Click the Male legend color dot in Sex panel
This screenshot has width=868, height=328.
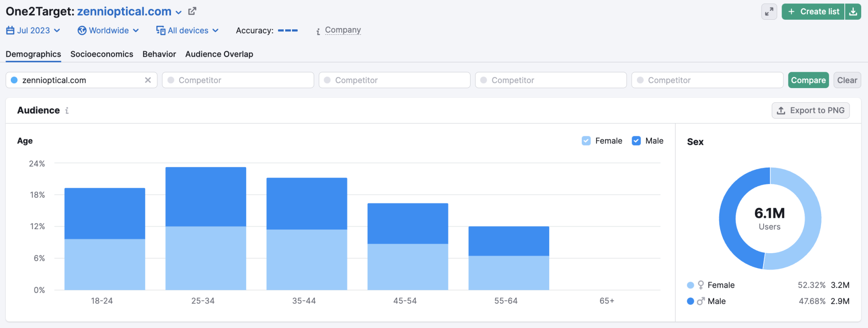691,301
